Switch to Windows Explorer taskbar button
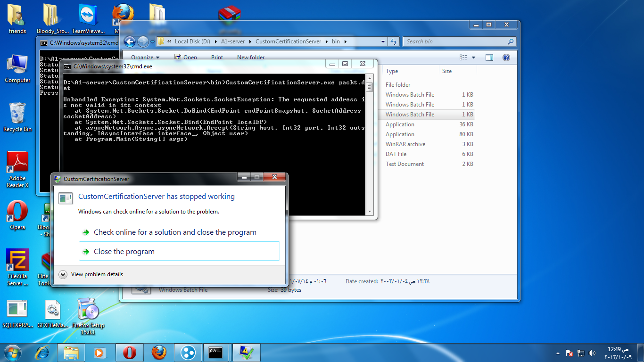 [71, 352]
